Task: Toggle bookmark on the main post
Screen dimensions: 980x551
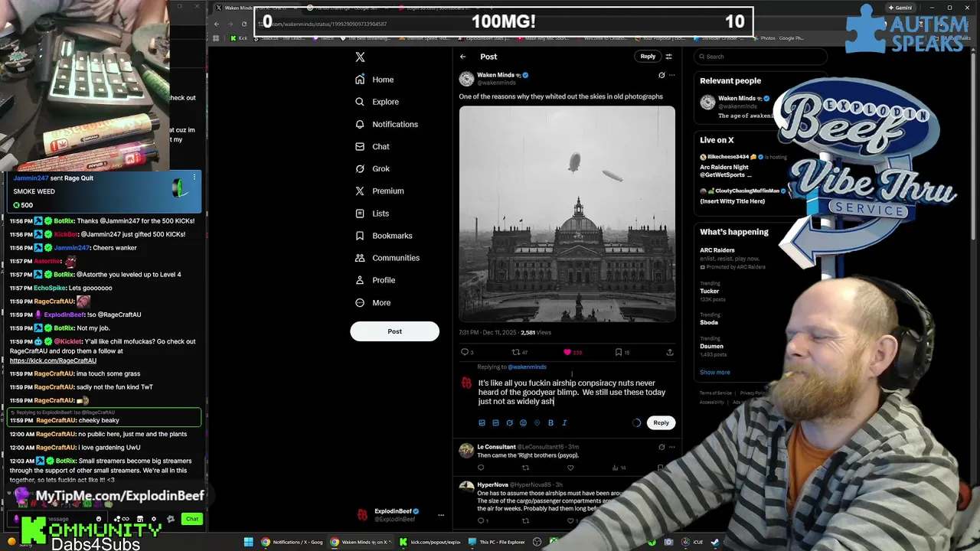Action: [x=619, y=352]
